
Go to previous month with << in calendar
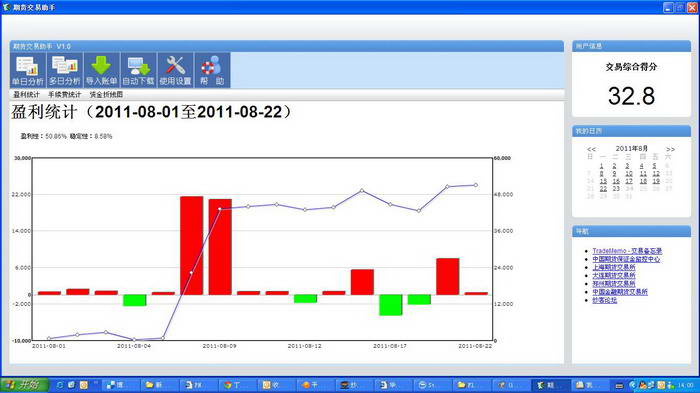click(591, 149)
